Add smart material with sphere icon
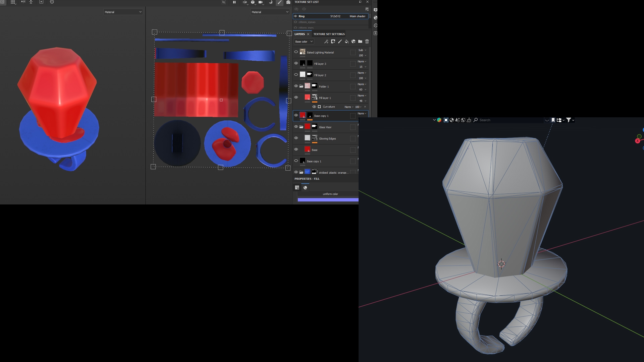 (354, 42)
